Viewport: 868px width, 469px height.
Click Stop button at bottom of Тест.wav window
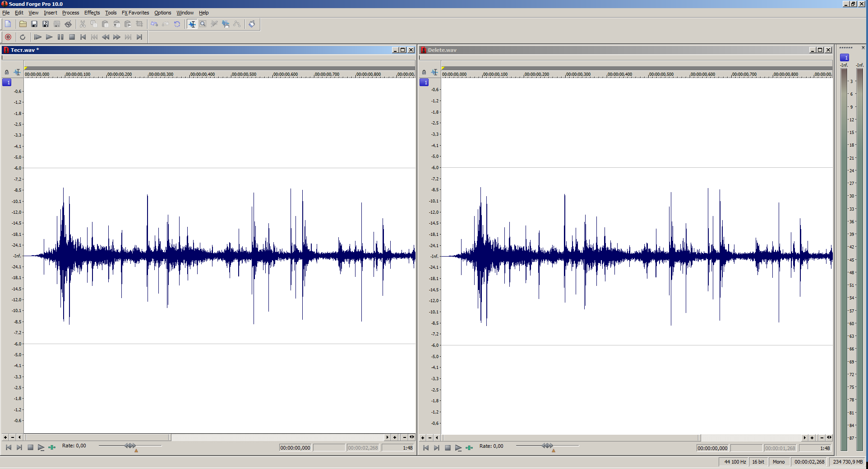[30, 447]
